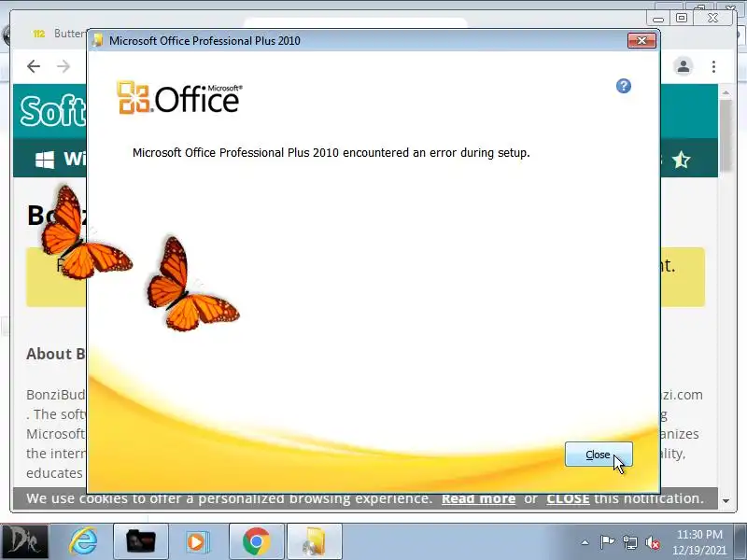
Task: Open Chrome's three-dot menu
Action: tap(713, 66)
